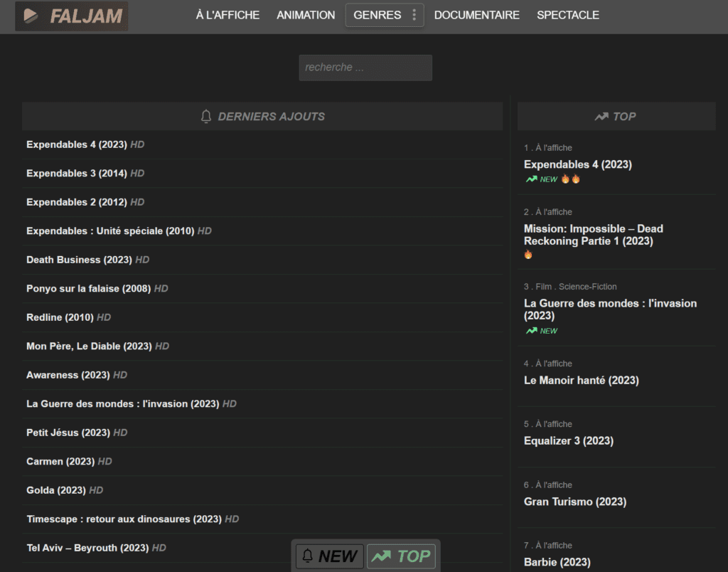The image size is (728, 572).
Task: Go to the ANIMATION section
Action: (306, 15)
